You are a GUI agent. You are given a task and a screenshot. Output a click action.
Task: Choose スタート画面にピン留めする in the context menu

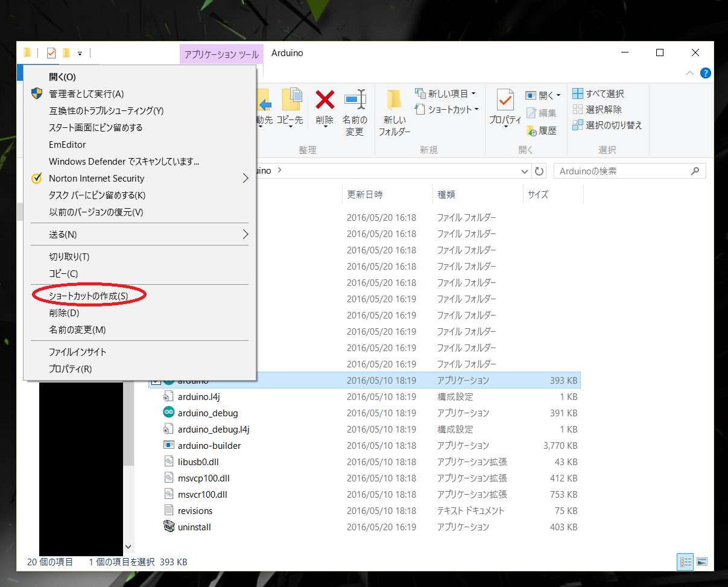[140, 127]
